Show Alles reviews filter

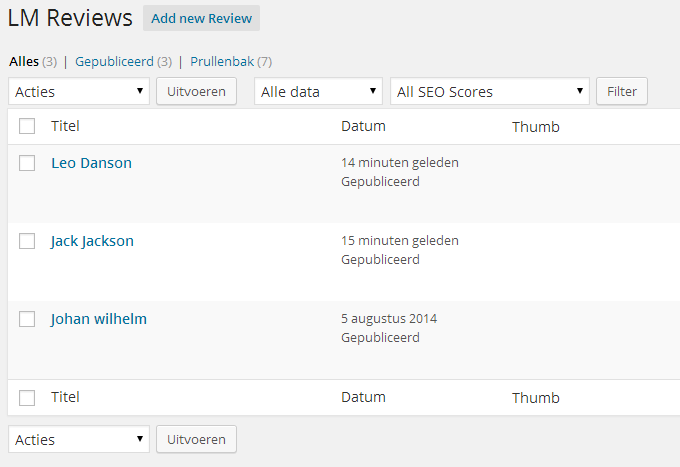[24, 62]
